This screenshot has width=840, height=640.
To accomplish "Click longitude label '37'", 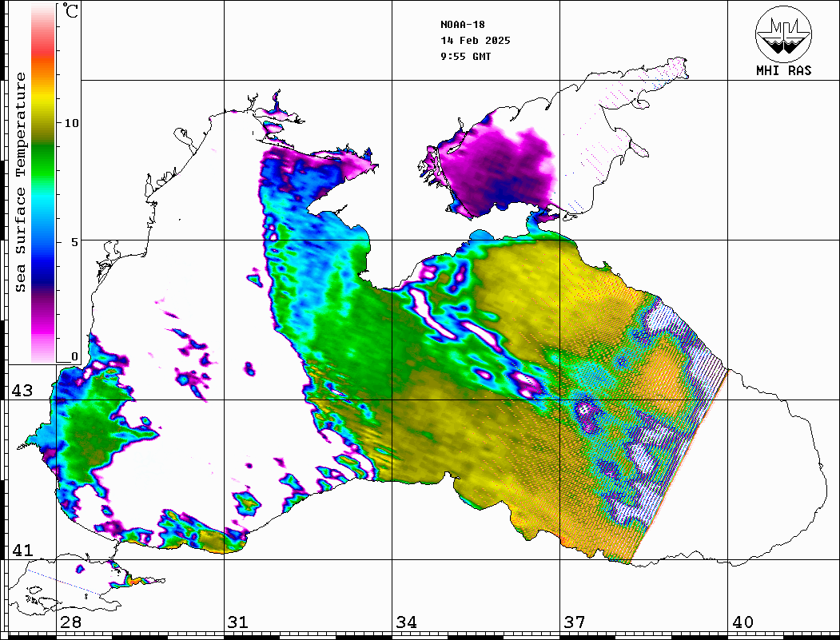I will pos(575,622).
